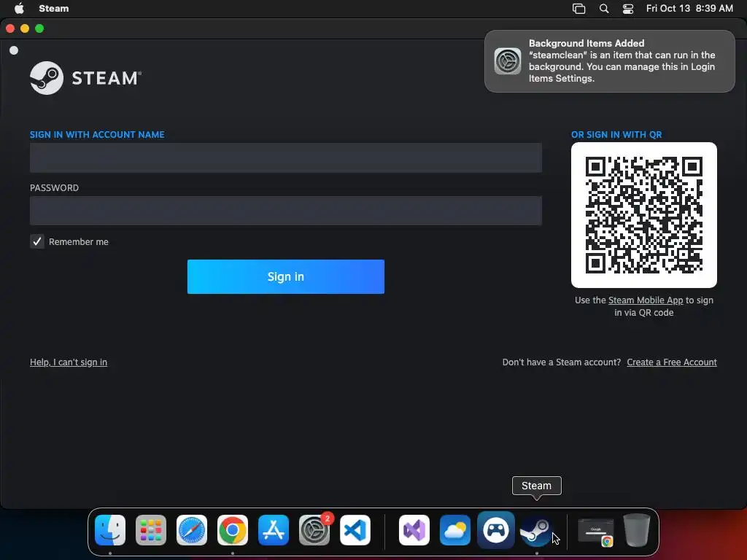Image resolution: width=747 pixels, height=560 pixels.
Task: Click the "PASSWORD" label
Action: pyautogui.click(x=54, y=187)
